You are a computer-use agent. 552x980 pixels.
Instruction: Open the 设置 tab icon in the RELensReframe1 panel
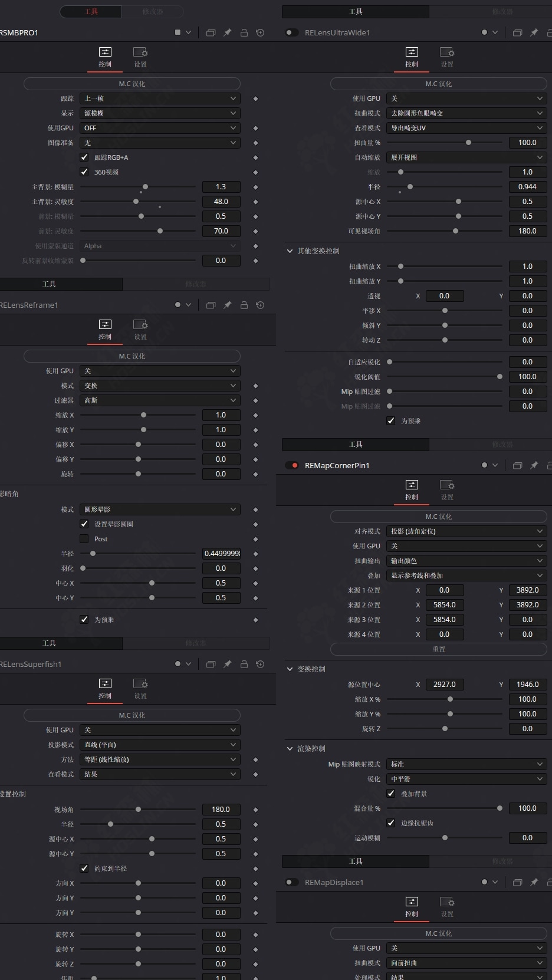tap(140, 324)
